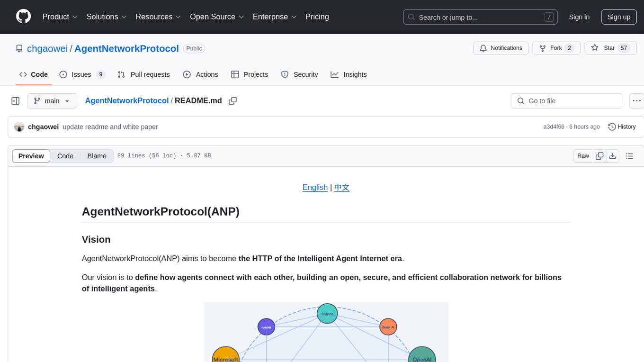This screenshot has width=644, height=362.
Task: View file History
Action: 622,127
